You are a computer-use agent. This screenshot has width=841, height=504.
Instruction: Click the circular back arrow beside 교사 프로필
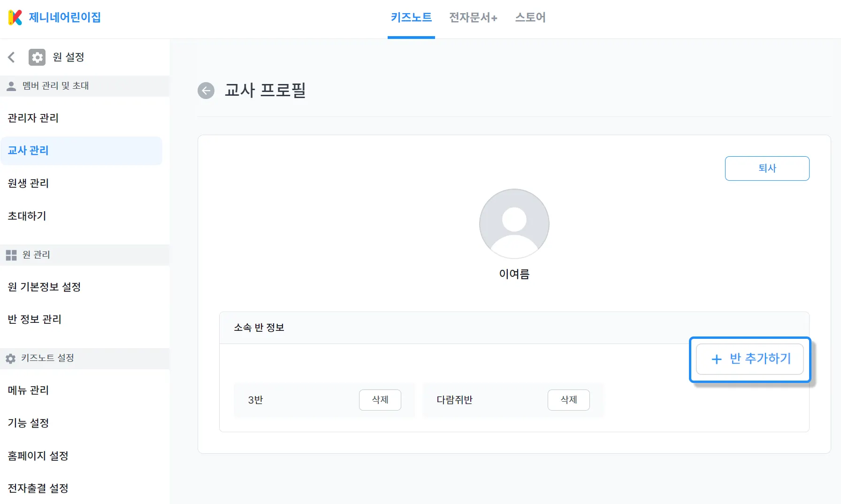(206, 91)
